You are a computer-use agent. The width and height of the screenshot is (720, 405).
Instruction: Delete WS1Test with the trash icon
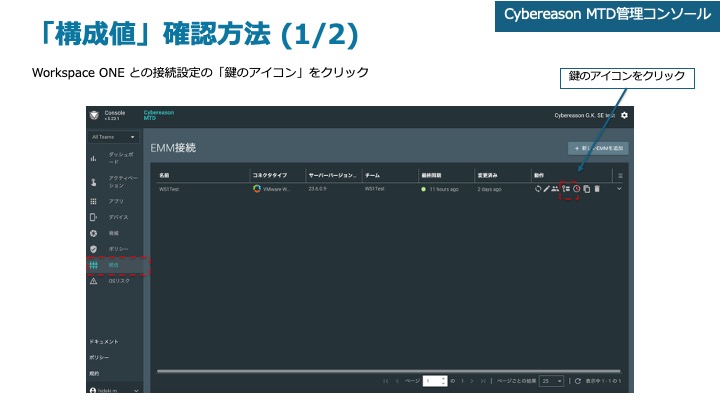[x=597, y=189]
